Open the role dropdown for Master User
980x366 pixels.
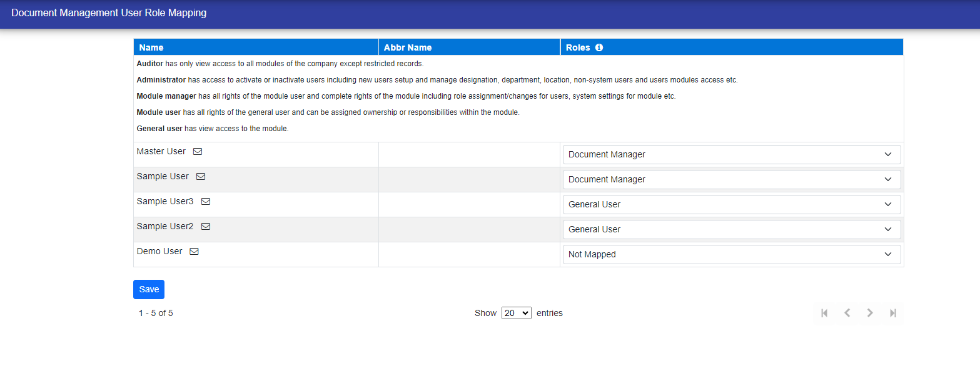[x=731, y=154]
